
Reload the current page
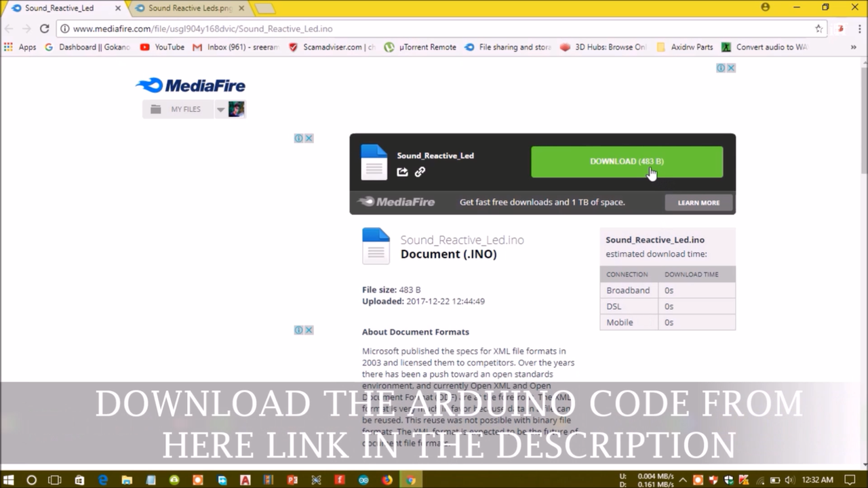(x=44, y=28)
